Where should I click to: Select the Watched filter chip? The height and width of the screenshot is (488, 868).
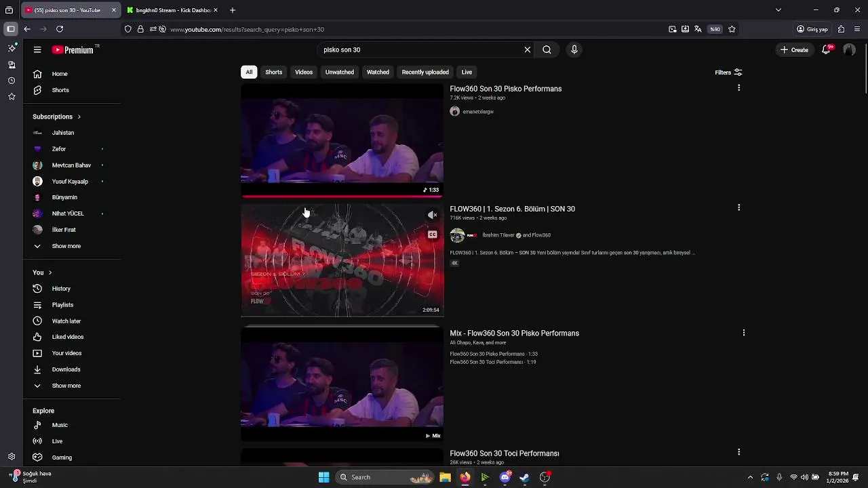pos(378,72)
